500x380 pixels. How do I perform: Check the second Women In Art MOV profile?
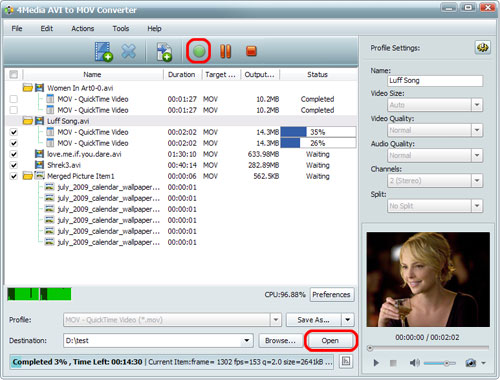[x=14, y=110]
